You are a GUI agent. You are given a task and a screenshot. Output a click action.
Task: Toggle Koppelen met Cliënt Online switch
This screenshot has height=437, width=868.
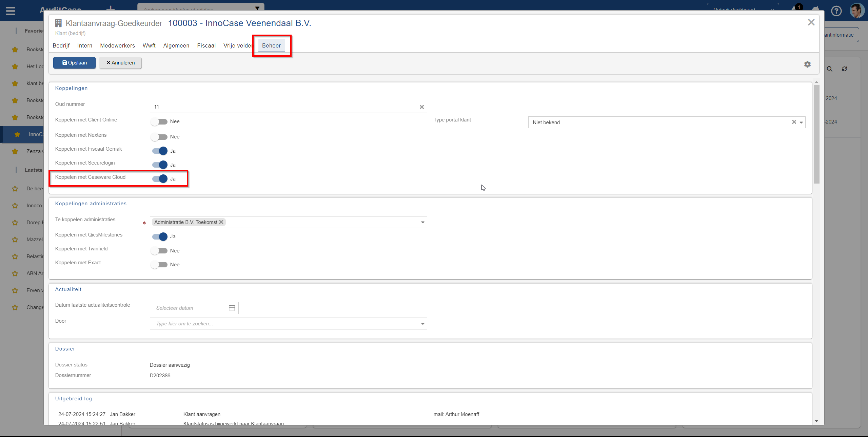tap(159, 121)
